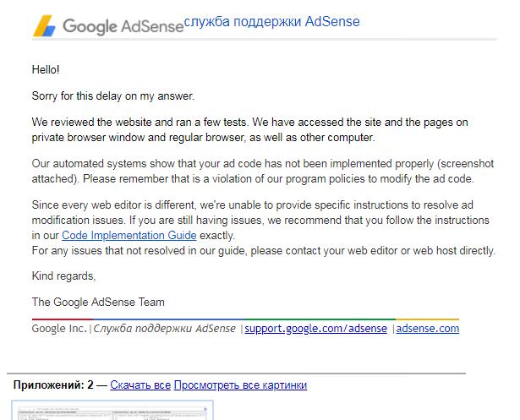Click the "Sorry for this delay" sentence
The height and width of the screenshot is (420, 520).
point(113,96)
